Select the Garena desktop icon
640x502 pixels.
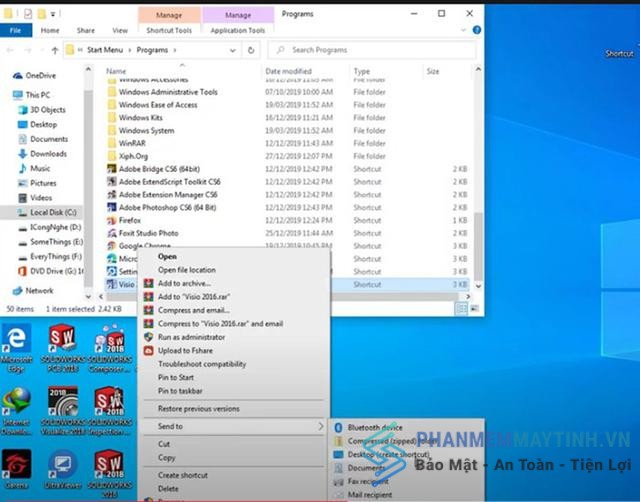click(17, 469)
